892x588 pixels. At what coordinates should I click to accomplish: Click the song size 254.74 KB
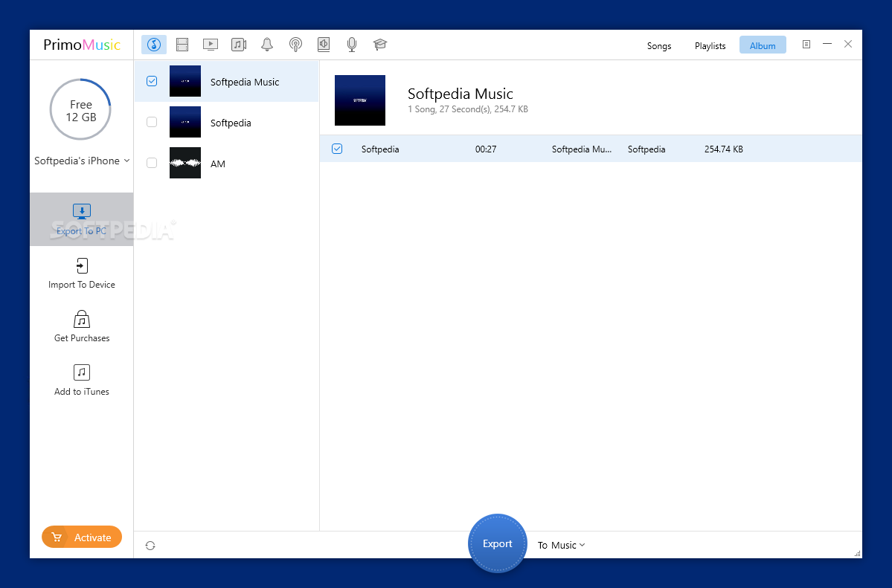point(724,149)
